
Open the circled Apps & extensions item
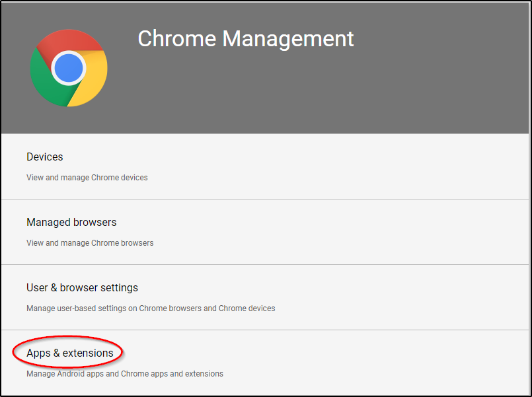70,353
